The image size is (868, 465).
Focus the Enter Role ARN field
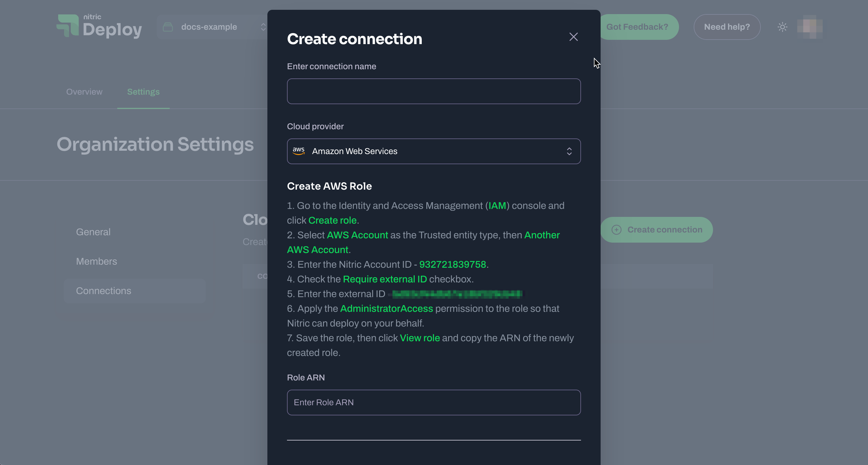tap(434, 403)
